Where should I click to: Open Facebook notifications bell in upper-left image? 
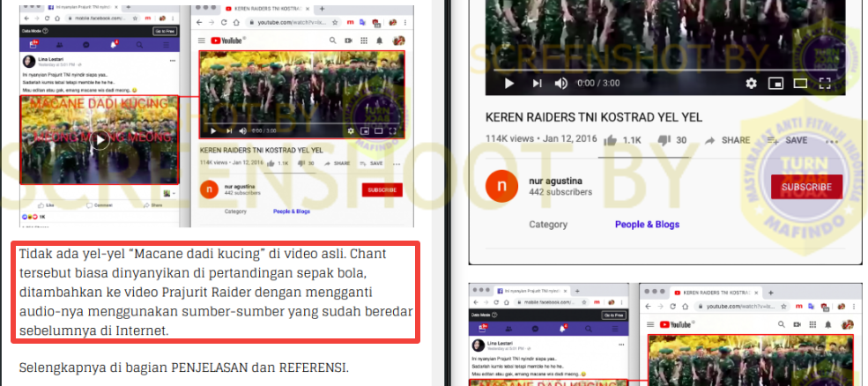coord(114,45)
